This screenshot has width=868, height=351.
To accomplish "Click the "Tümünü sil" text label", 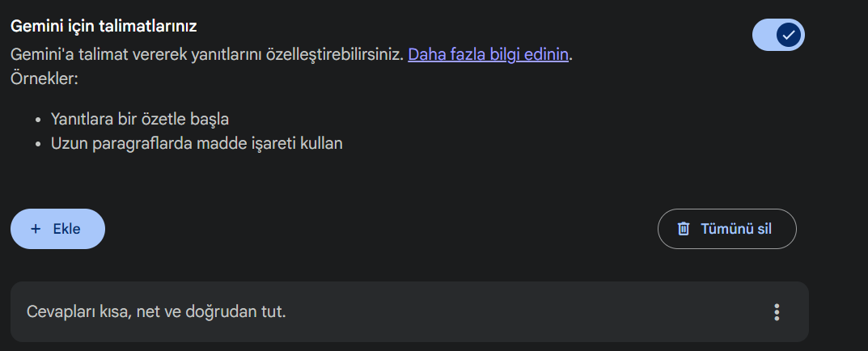I will tap(736, 229).
